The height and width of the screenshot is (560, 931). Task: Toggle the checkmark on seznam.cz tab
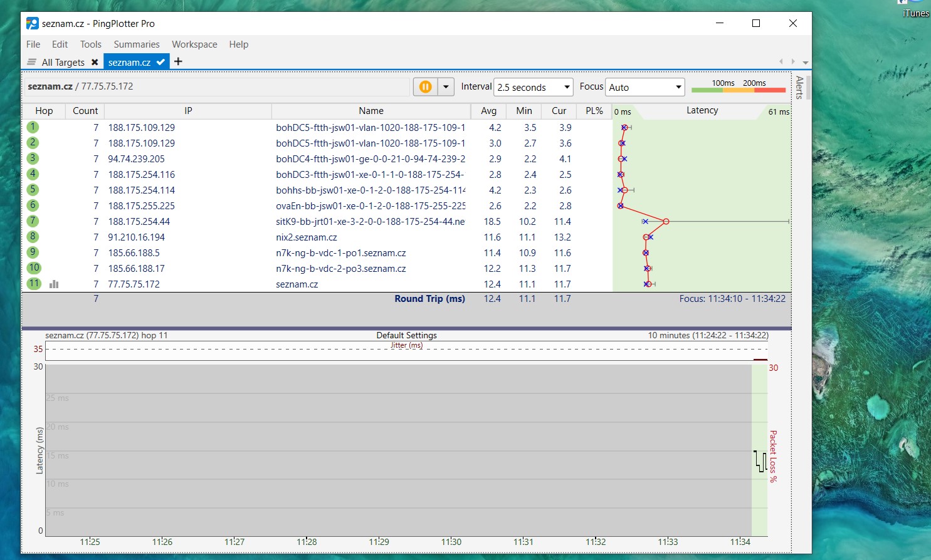(x=160, y=62)
